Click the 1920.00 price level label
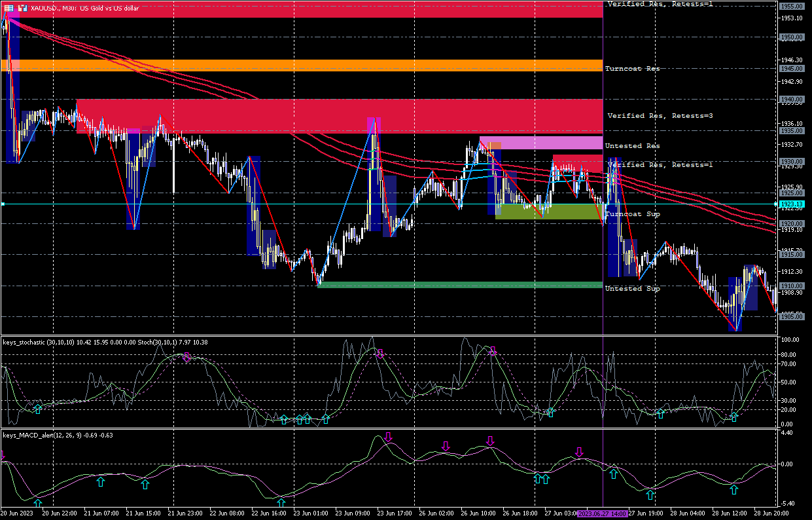 791,223
